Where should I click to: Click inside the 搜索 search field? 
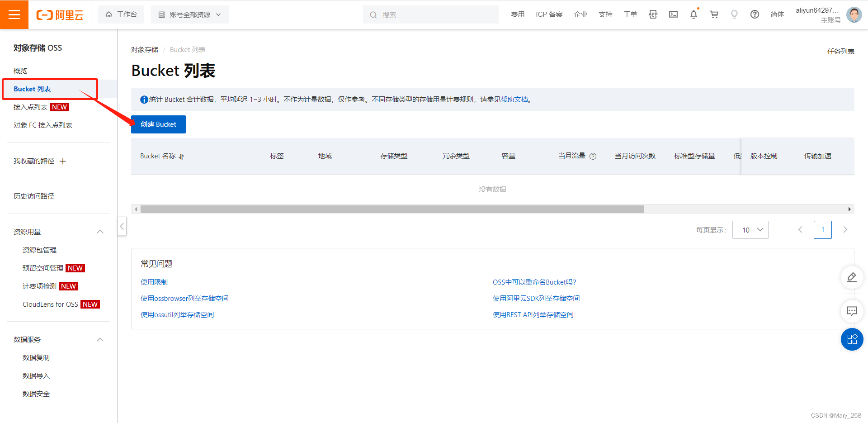coord(429,14)
